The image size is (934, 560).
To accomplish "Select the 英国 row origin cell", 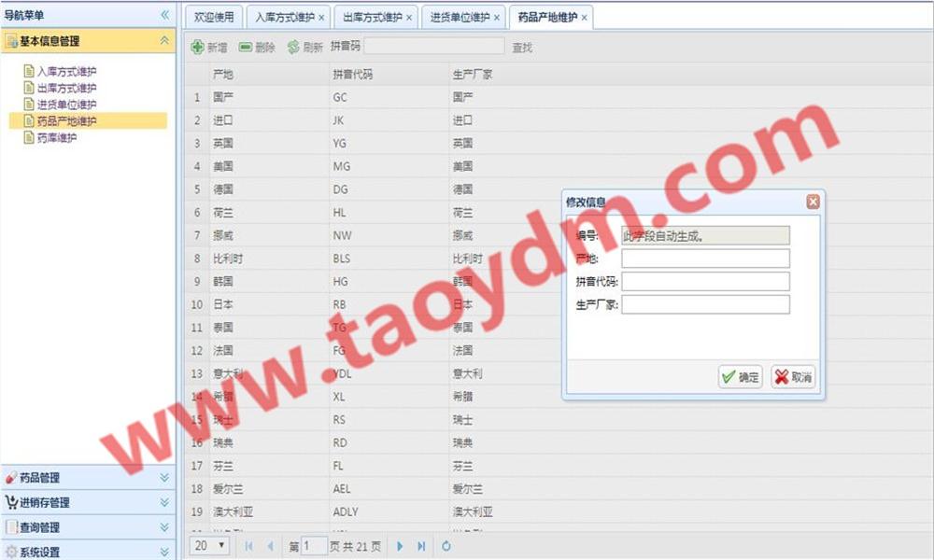I will tap(269, 144).
